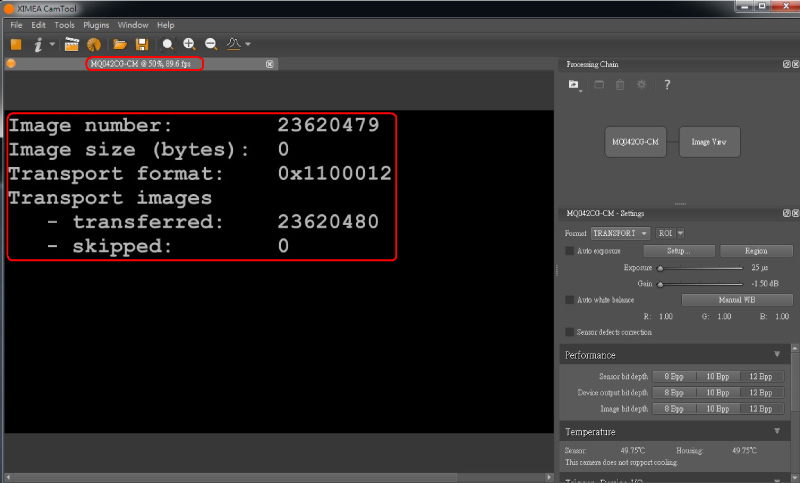Toggle Sensor defects correction checkbox
800x483 pixels.
pos(570,332)
